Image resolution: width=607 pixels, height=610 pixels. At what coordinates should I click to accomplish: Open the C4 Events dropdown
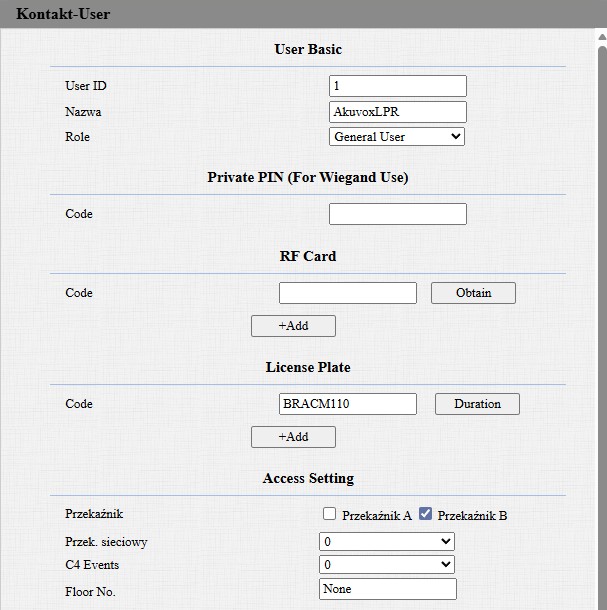coord(386,565)
